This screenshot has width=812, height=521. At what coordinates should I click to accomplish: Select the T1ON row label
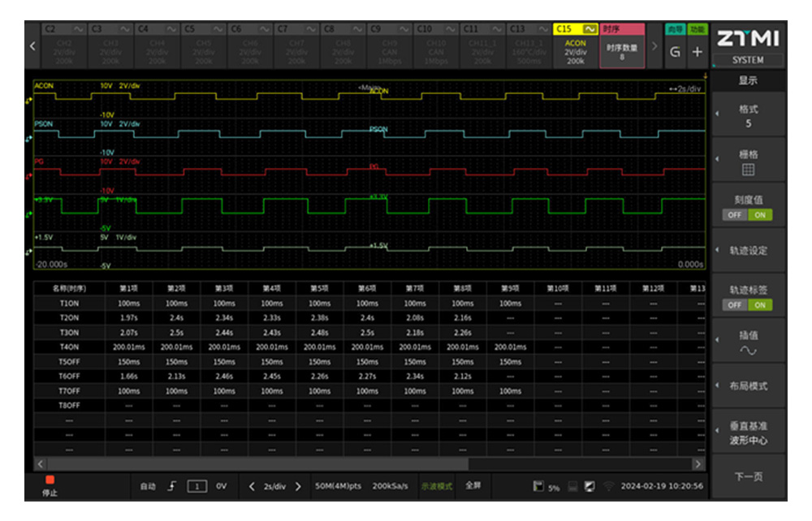pos(69,304)
